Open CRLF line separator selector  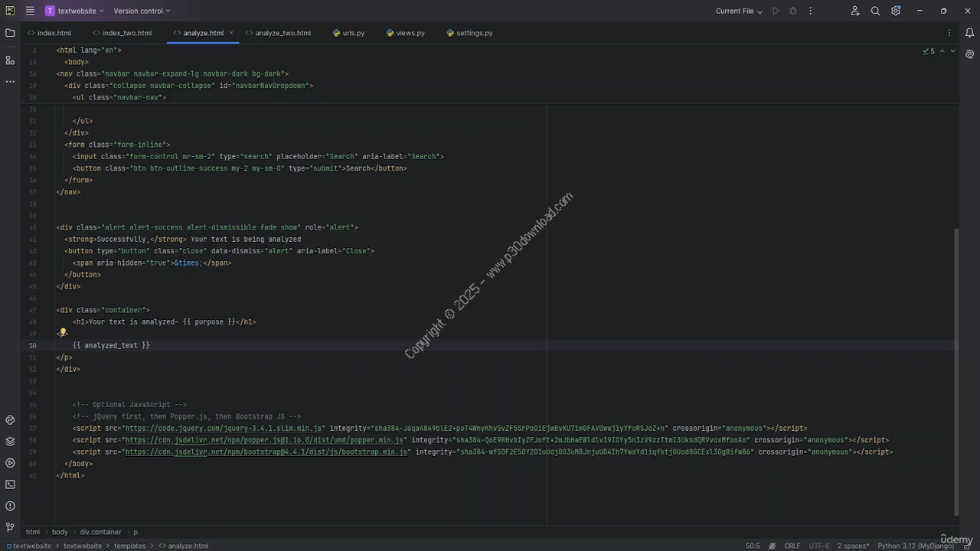coord(792,546)
